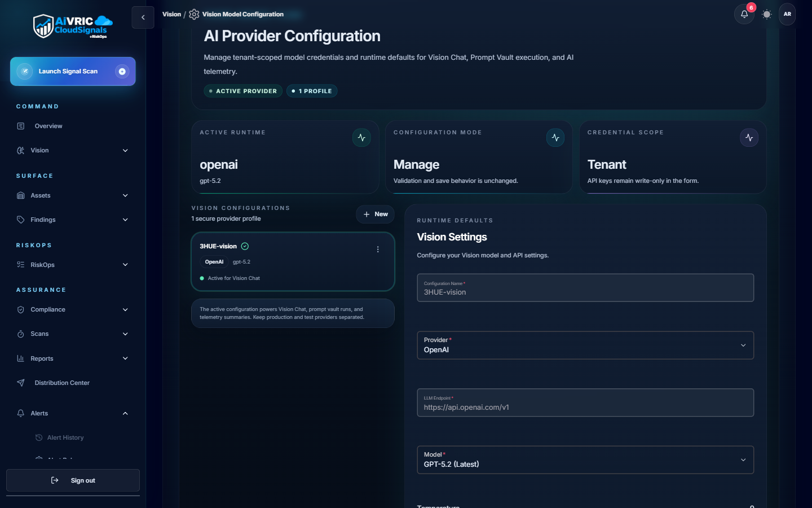Viewport: 812px width, 508px height.
Task: Click the Alert History clock icon
Action: coord(39,437)
